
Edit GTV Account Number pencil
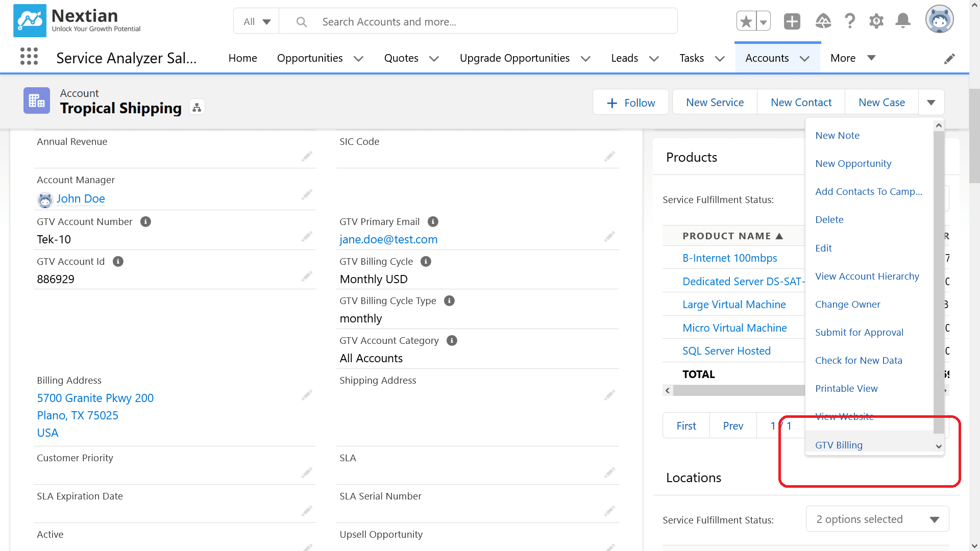tap(307, 236)
